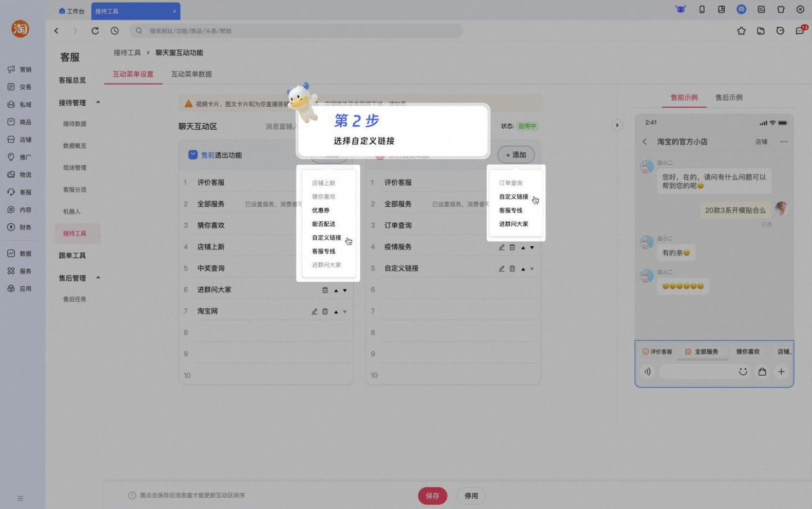The width and height of the screenshot is (812, 509).
Task: Move the 淘宝网 row up
Action: 336,311
